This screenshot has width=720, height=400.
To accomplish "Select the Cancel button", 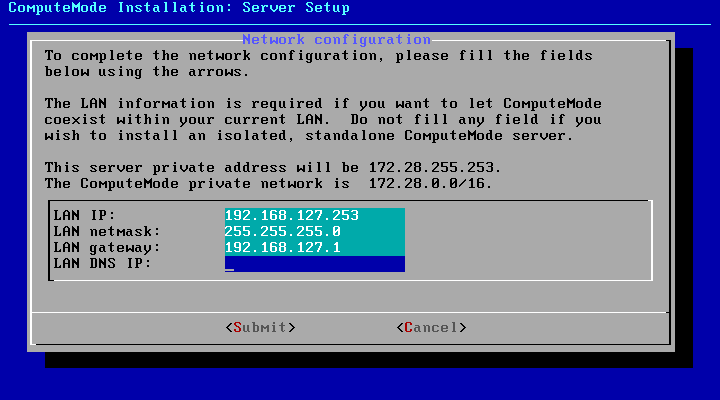I will click(431, 327).
